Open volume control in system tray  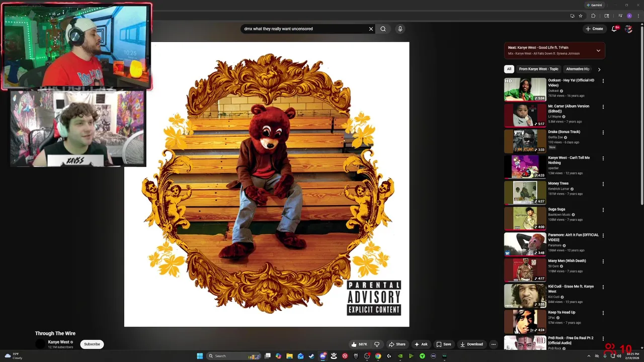[x=619, y=356]
